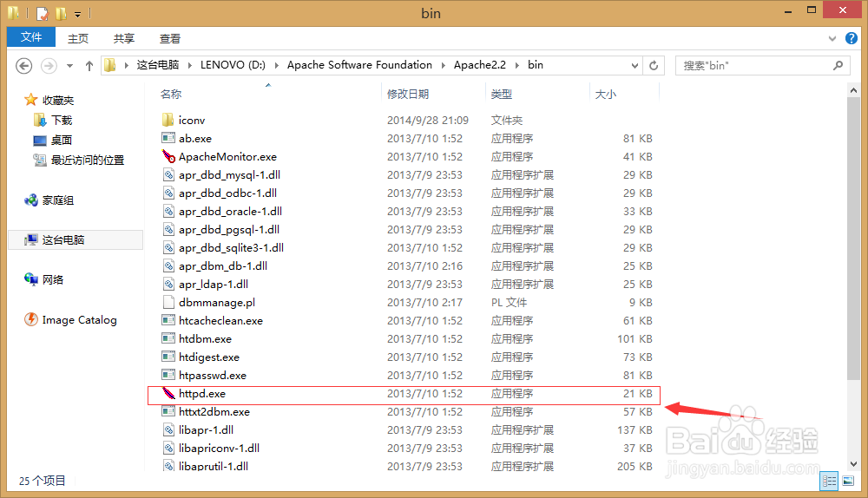Select httxt2dbm.exe file name
Viewport: 868px width, 498px height.
click(x=214, y=412)
